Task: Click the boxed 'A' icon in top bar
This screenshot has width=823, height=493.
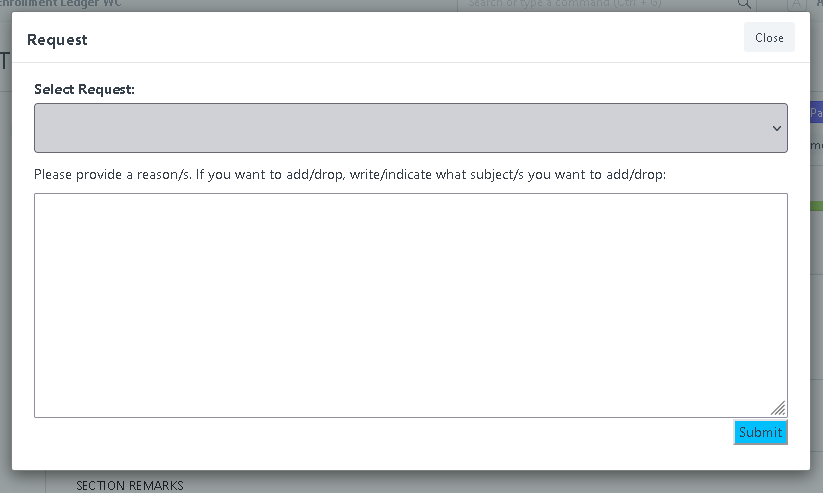Action: pos(796,4)
